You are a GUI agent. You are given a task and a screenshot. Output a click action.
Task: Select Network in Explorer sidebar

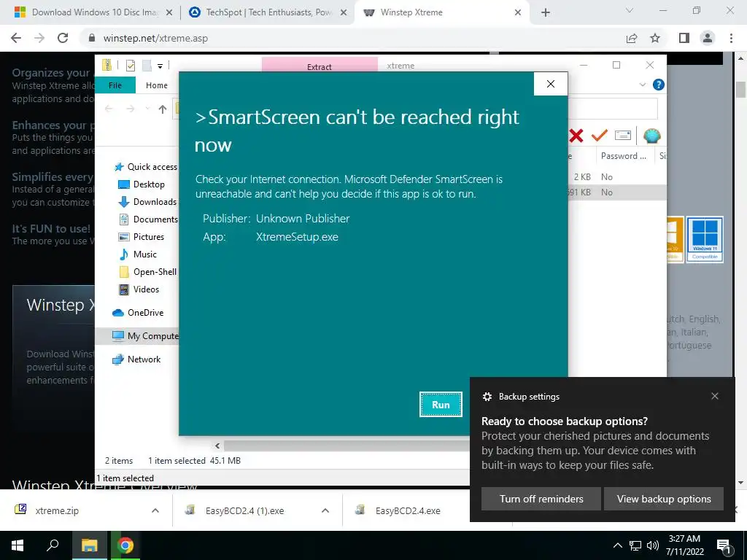coord(136,359)
